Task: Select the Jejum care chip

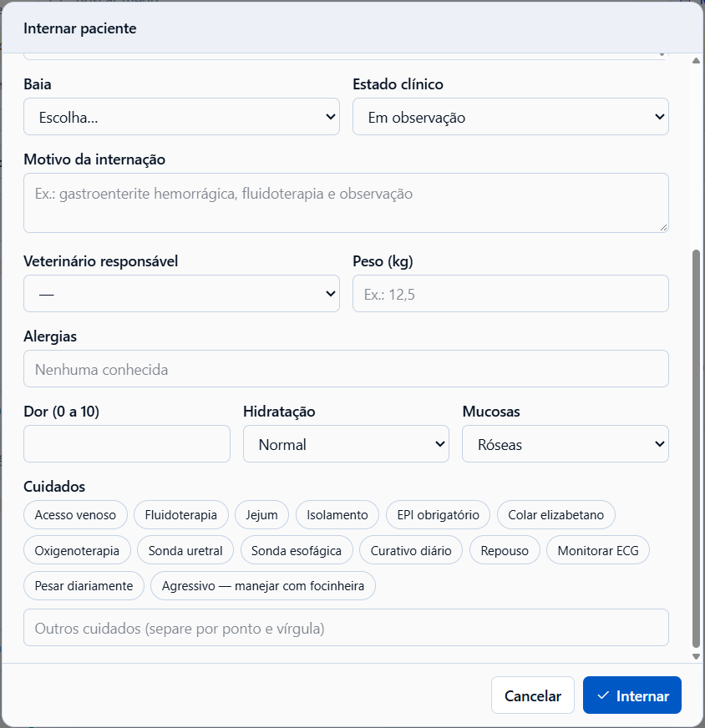Action: (262, 515)
